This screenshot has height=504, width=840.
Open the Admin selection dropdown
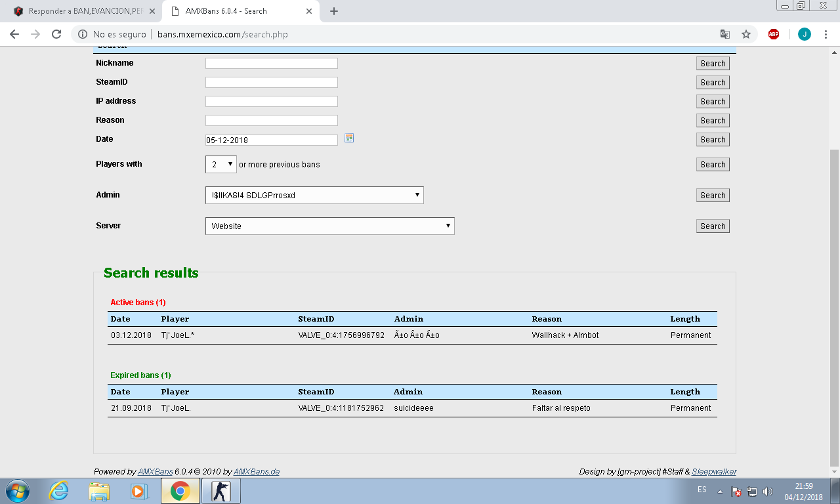(314, 195)
